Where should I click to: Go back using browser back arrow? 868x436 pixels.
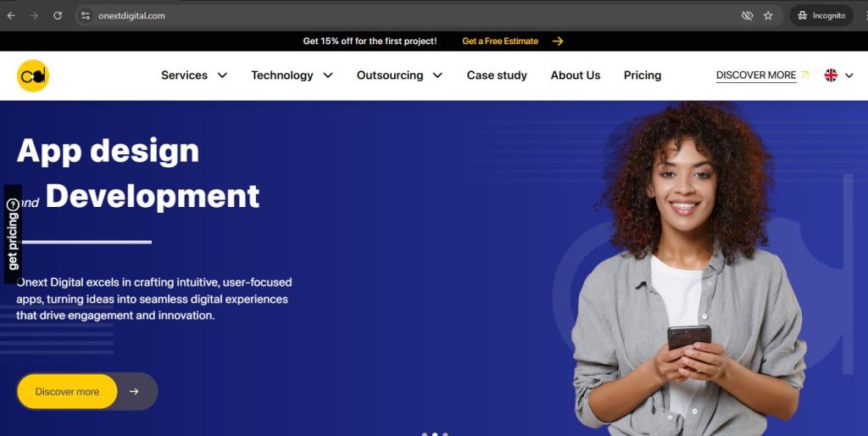coord(11,15)
